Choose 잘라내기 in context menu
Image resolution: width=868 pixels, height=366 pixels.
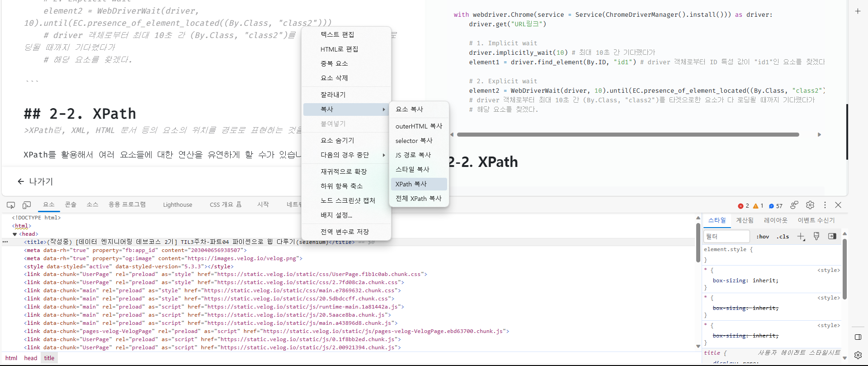pos(346,95)
